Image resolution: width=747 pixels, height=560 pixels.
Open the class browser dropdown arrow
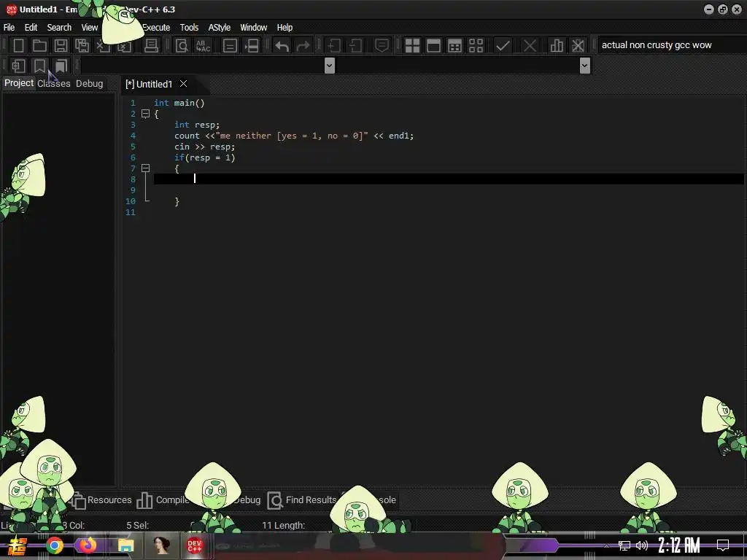tap(329, 66)
